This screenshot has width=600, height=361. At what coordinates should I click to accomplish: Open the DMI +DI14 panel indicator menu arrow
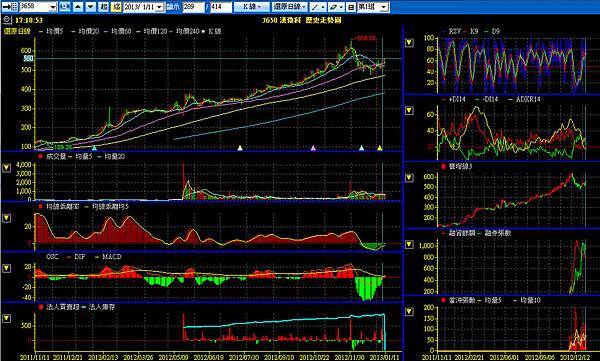coord(409,111)
